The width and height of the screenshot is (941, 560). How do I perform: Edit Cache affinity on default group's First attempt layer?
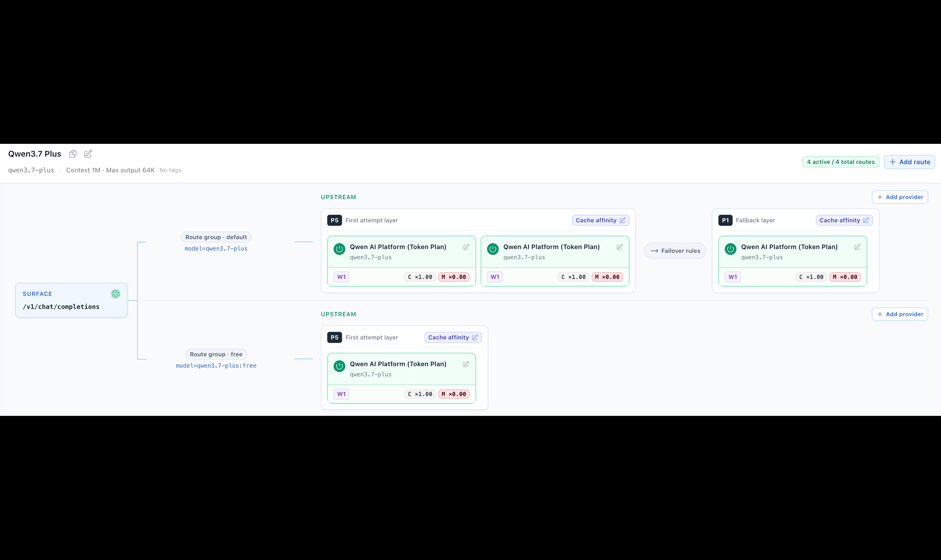[600, 220]
